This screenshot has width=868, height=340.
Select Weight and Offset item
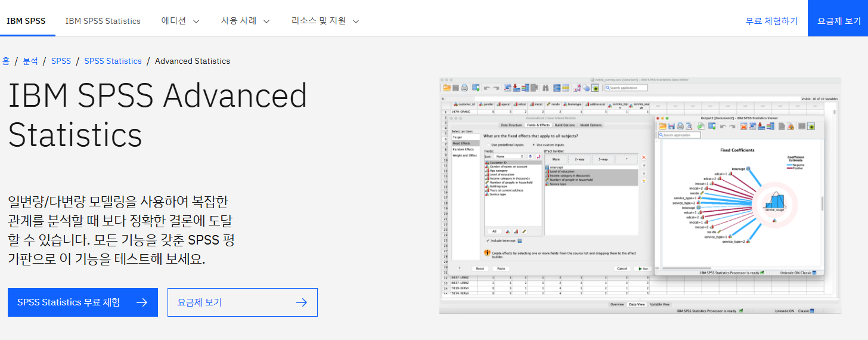[x=464, y=156]
